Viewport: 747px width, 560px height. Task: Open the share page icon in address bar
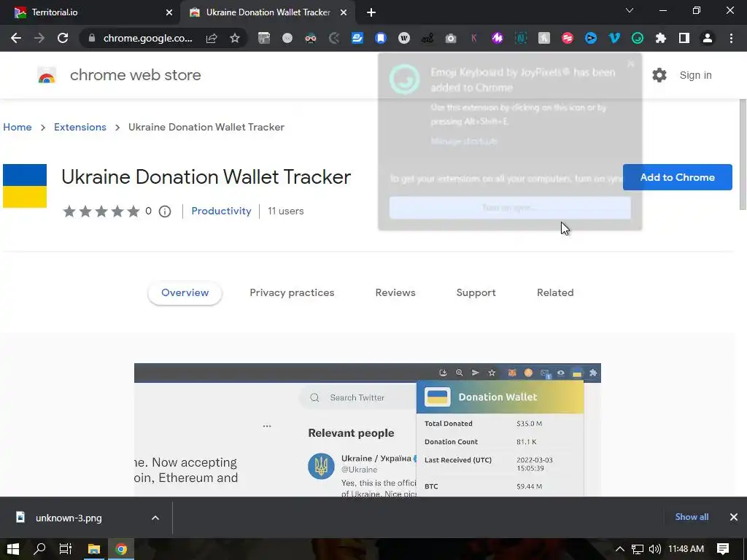[212, 38]
